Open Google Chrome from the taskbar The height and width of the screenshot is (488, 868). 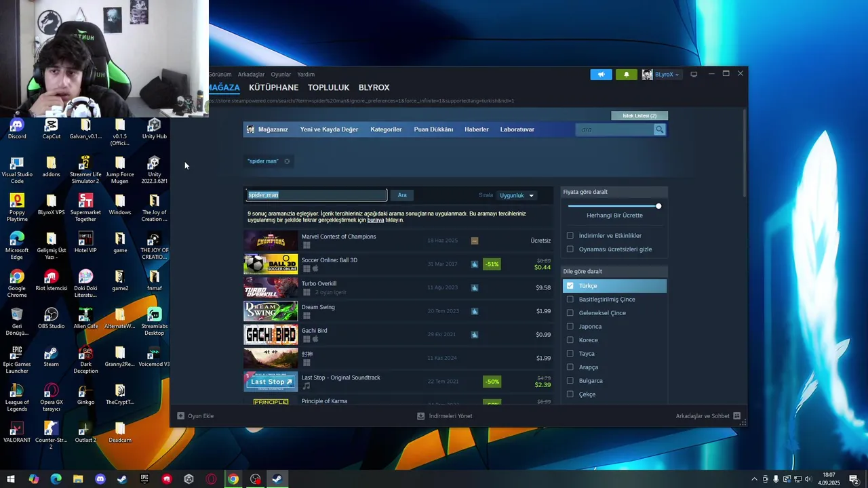(233, 479)
